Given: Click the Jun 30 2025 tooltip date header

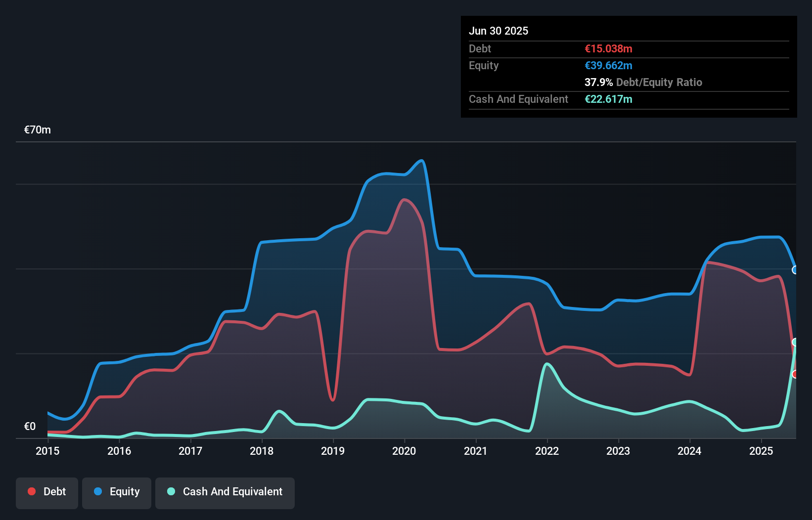Looking at the screenshot, I should click(498, 31).
